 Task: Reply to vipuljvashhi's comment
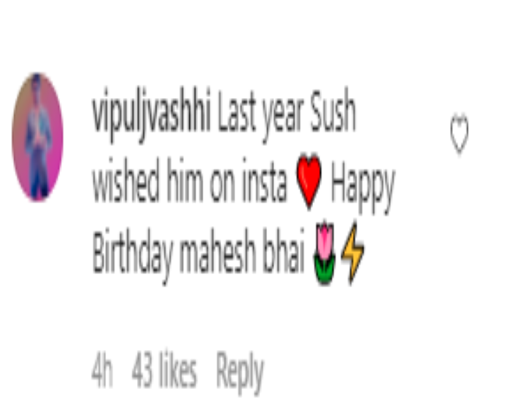click(x=240, y=373)
